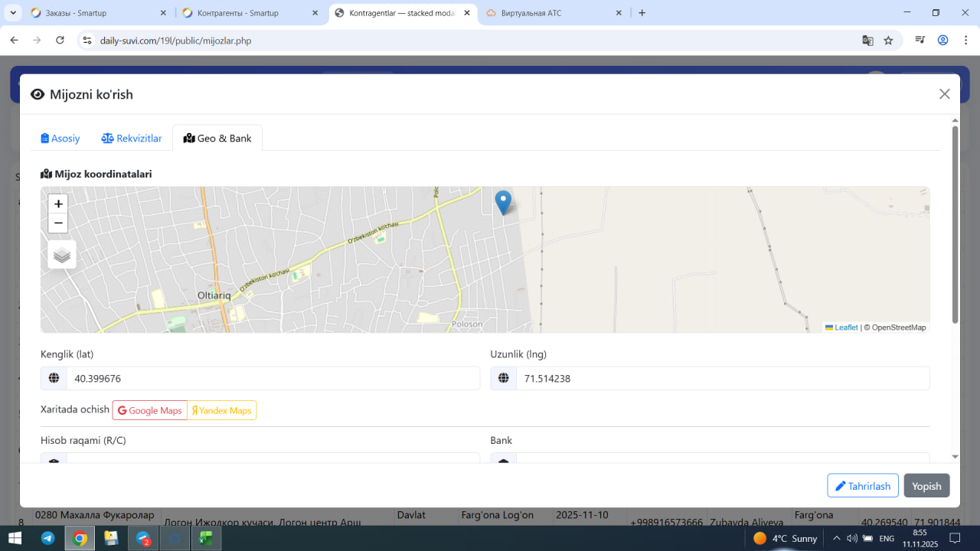Click the Kenglik (lat) input field
The image size is (980, 551).
point(273,378)
